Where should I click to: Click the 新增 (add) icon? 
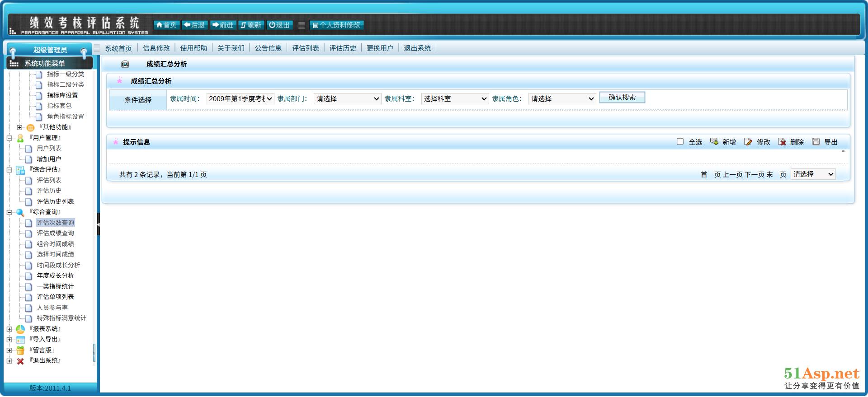[714, 142]
